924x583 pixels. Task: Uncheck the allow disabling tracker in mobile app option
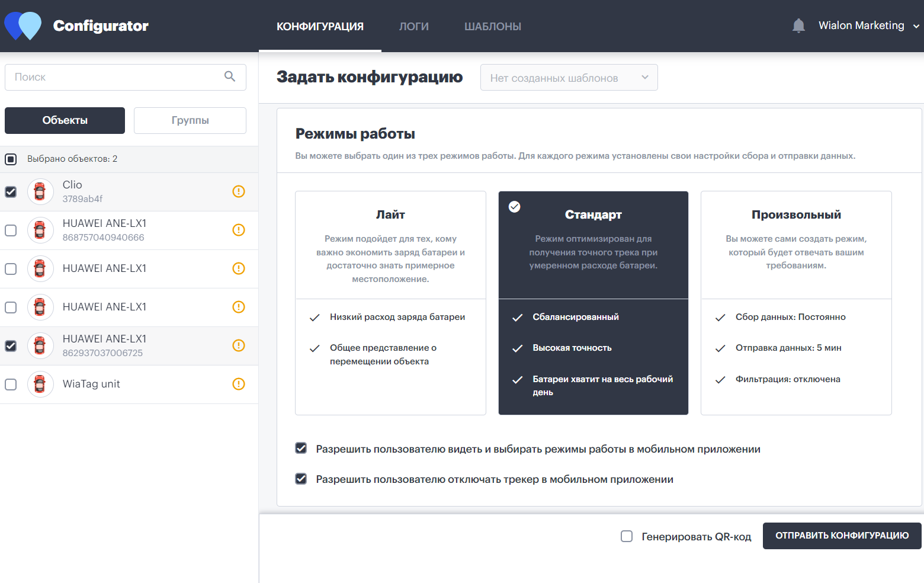point(301,479)
